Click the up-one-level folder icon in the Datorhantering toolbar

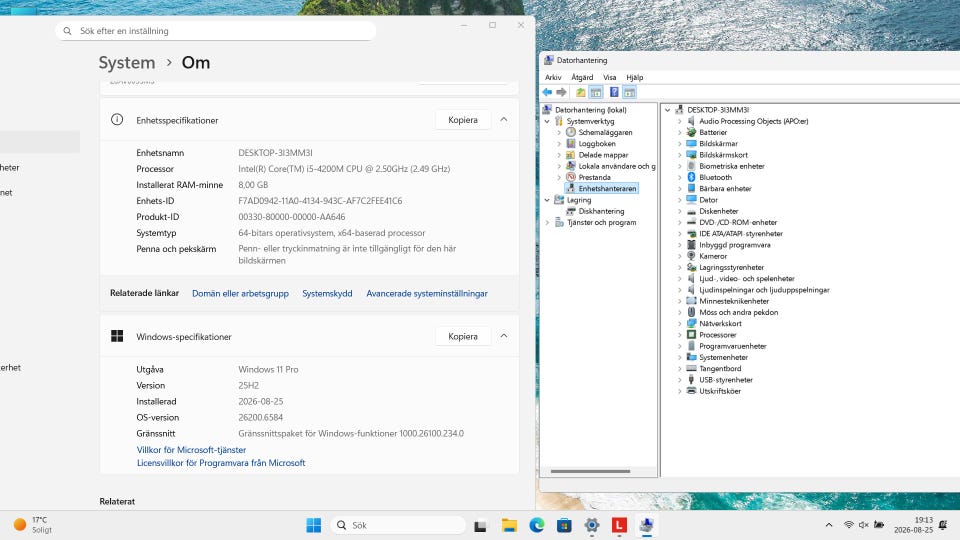[x=580, y=92]
